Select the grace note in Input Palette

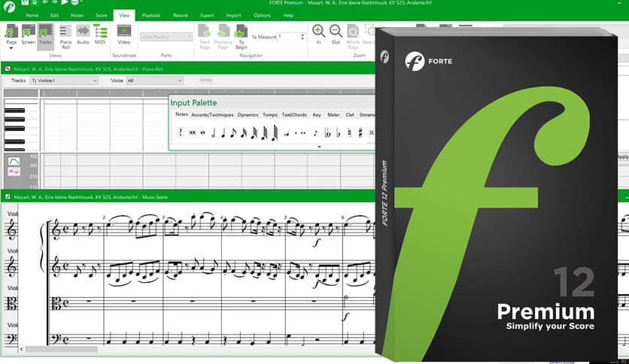pos(315,132)
